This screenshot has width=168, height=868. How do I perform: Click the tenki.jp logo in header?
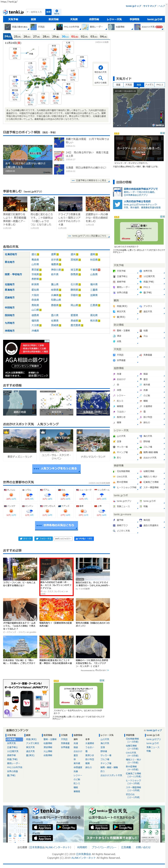click(x=13, y=12)
